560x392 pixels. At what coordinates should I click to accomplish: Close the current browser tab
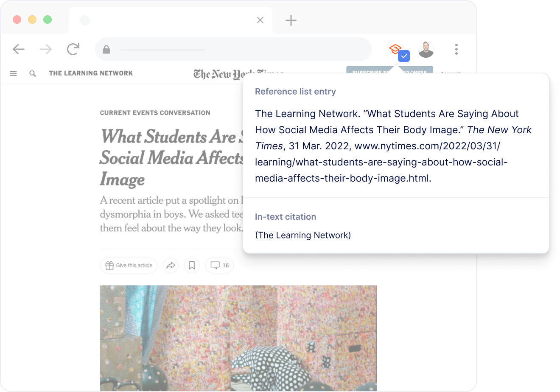coord(260,20)
